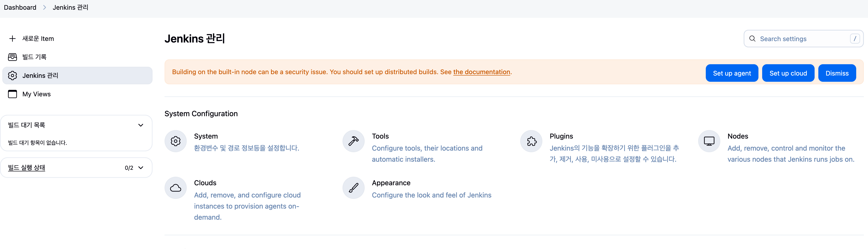The height and width of the screenshot is (249, 868).
Task: Click the description Configure the look and feel of Jenkins
Action: 432,195
